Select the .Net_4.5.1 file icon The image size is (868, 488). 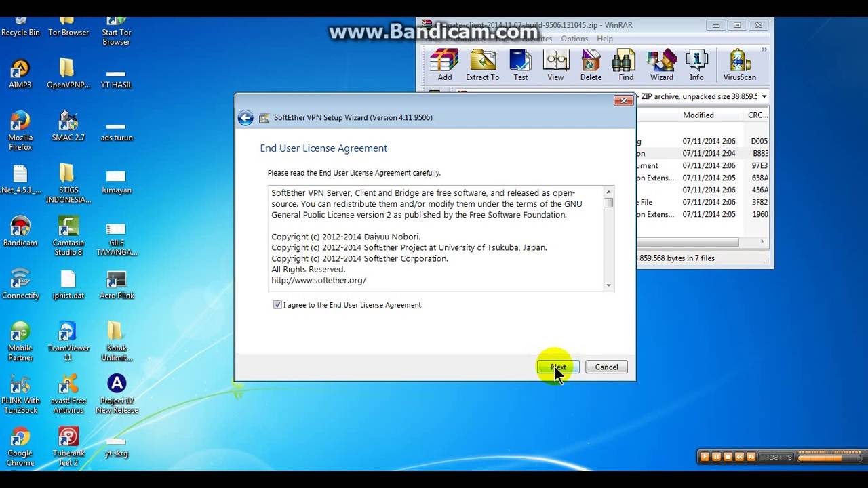click(x=20, y=179)
